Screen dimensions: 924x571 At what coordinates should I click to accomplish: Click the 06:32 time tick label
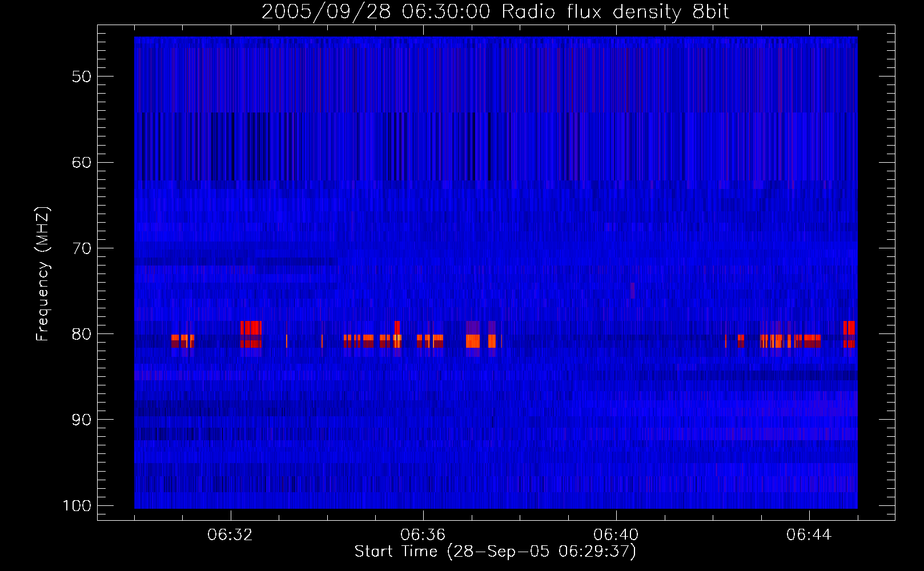coord(230,535)
